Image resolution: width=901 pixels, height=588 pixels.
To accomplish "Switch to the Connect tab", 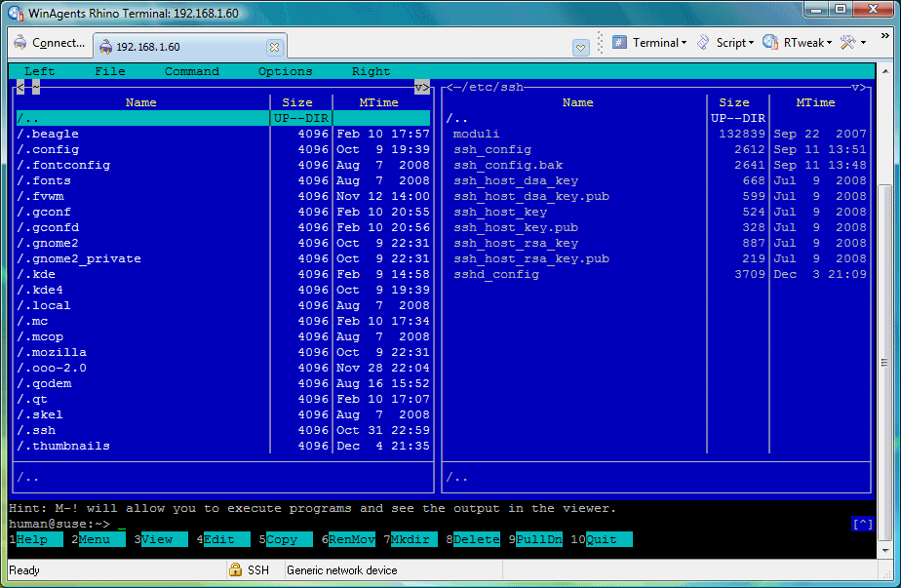I will click(50, 44).
